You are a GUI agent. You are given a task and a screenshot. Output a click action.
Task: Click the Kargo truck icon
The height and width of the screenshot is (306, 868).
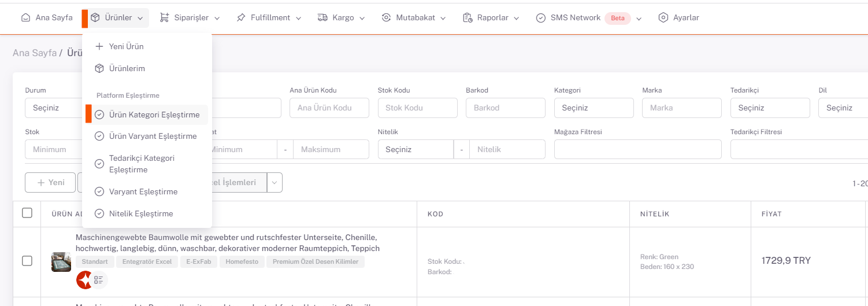click(322, 18)
